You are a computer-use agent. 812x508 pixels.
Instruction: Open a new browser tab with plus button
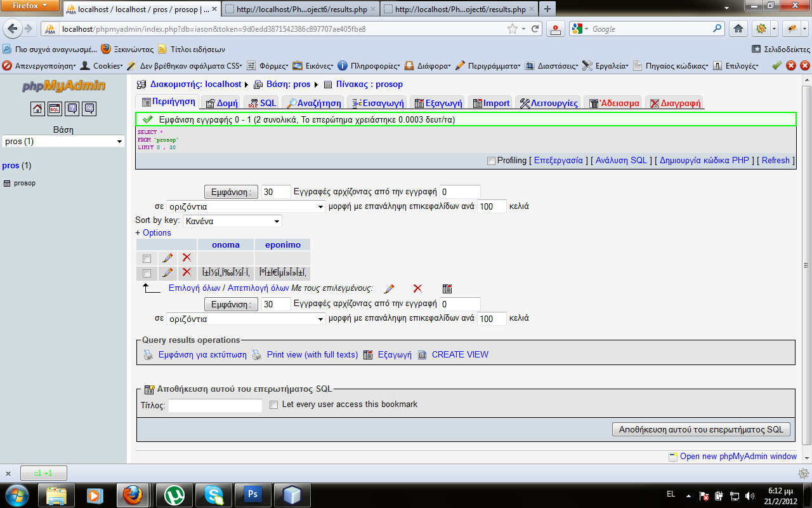pos(547,9)
